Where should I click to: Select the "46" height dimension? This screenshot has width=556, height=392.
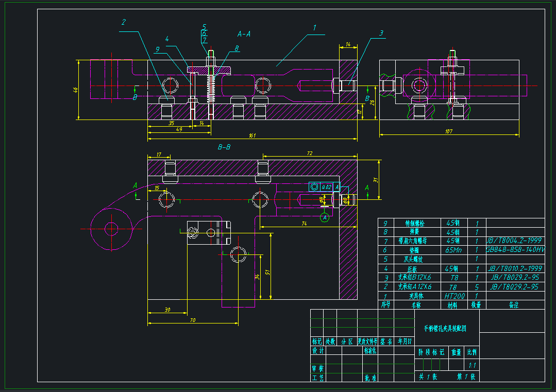click(75, 90)
